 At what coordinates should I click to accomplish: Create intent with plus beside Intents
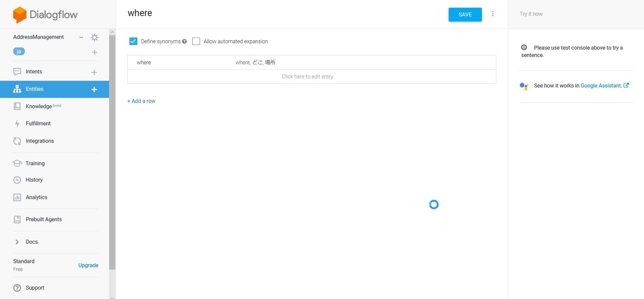tap(94, 72)
